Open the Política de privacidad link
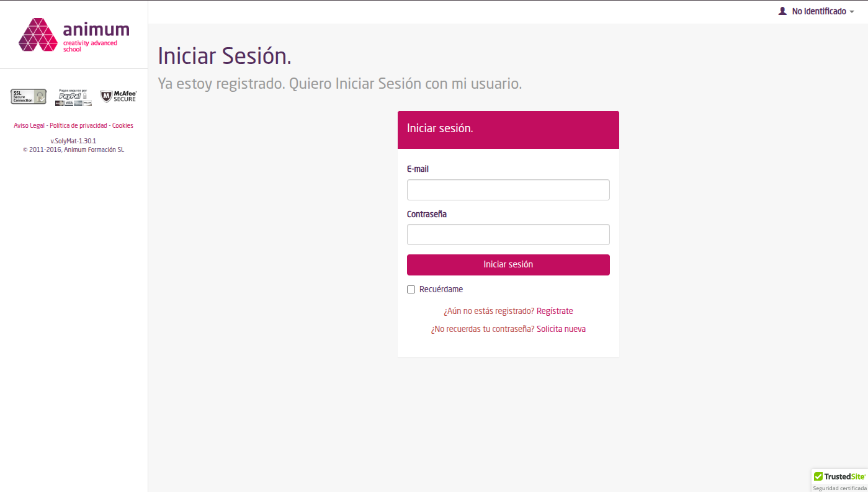This screenshot has height=492, width=868. tap(78, 125)
